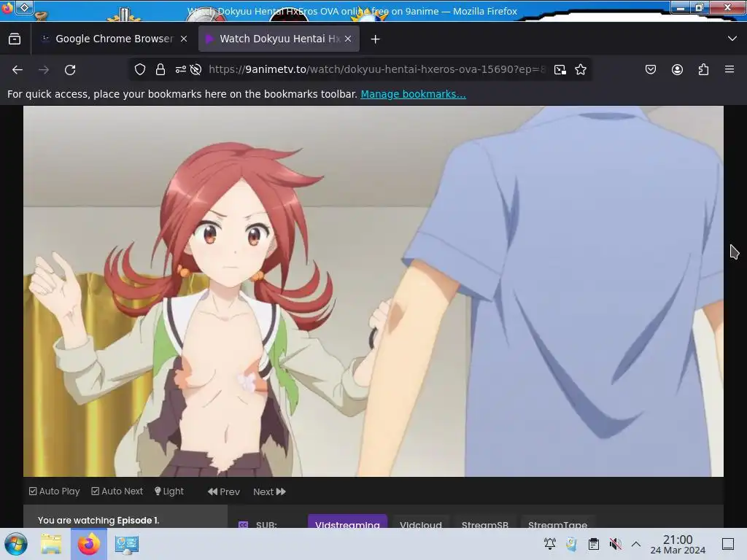747x560 pixels.
Task: Reload the current page
Action: pyautogui.click(x=70, y=69)
